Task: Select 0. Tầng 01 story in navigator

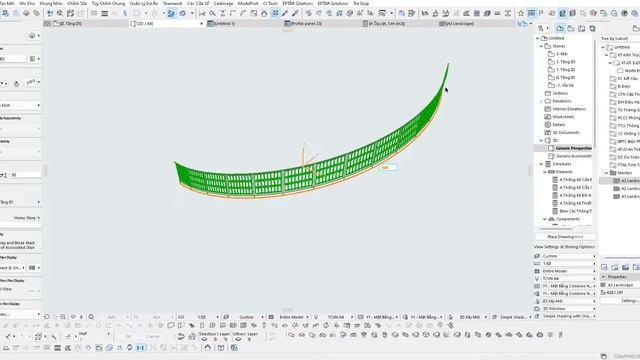Action: pos(565,78)
